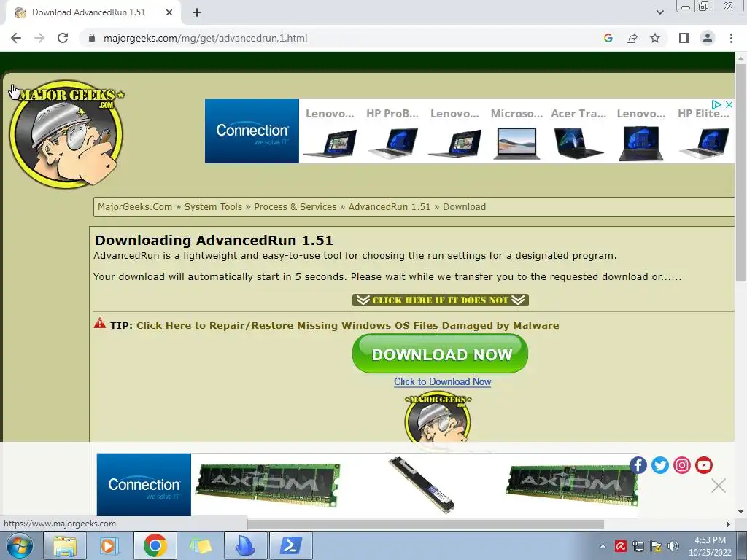Image resolution: width=747 pixels, height=560 pixels.
Task: Open PowerShell from taskbar
Action: (x=291, y=545)
